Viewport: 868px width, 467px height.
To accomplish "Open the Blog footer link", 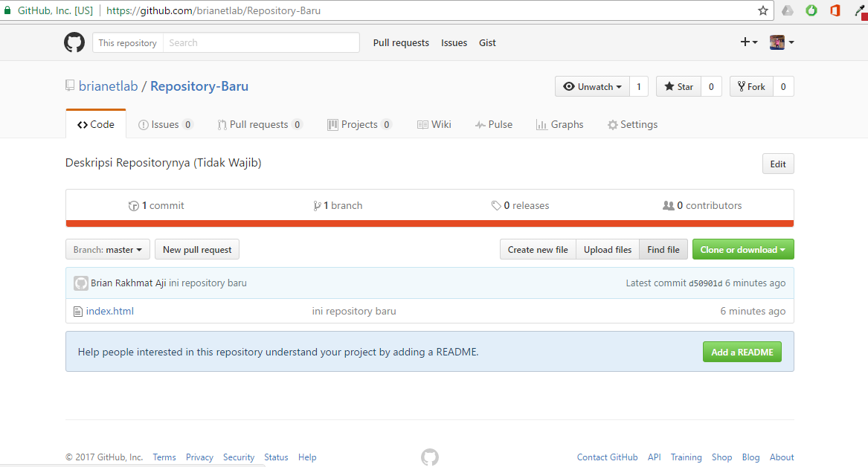I will pos(750,457).
